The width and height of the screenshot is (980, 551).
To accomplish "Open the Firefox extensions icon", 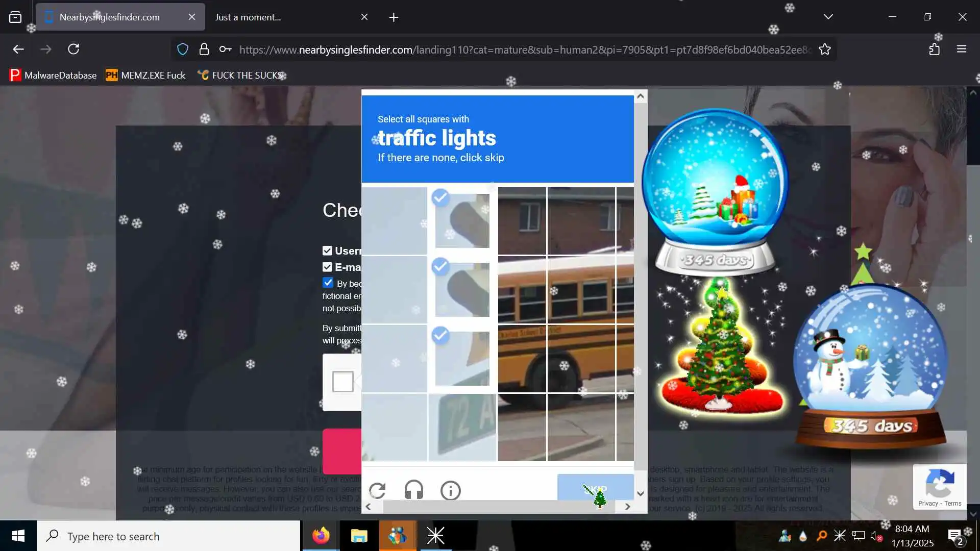I will pyautogui.click(x=934, y=49).
